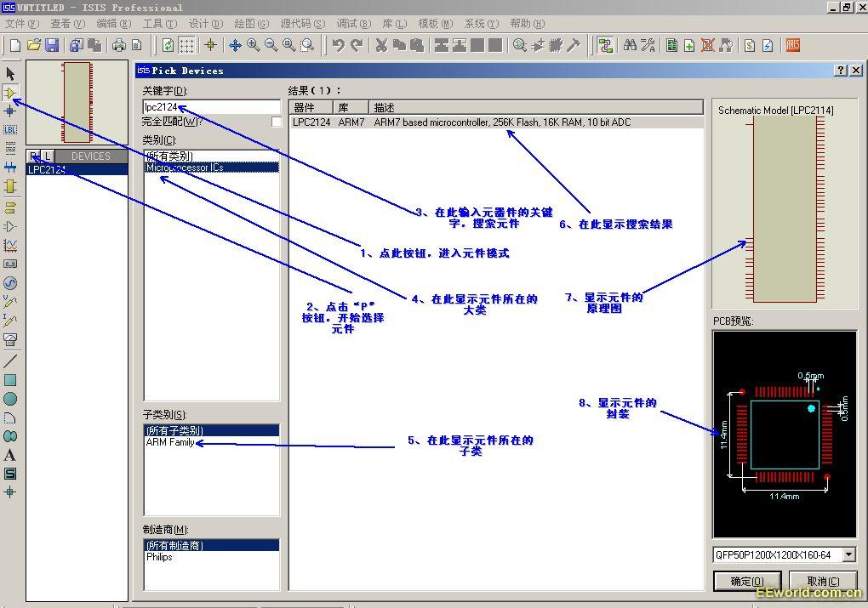The height and width of the screenshot is (608, 868).
Task: Open the 帮助 (Help) menu
Action: coord(527,24)
